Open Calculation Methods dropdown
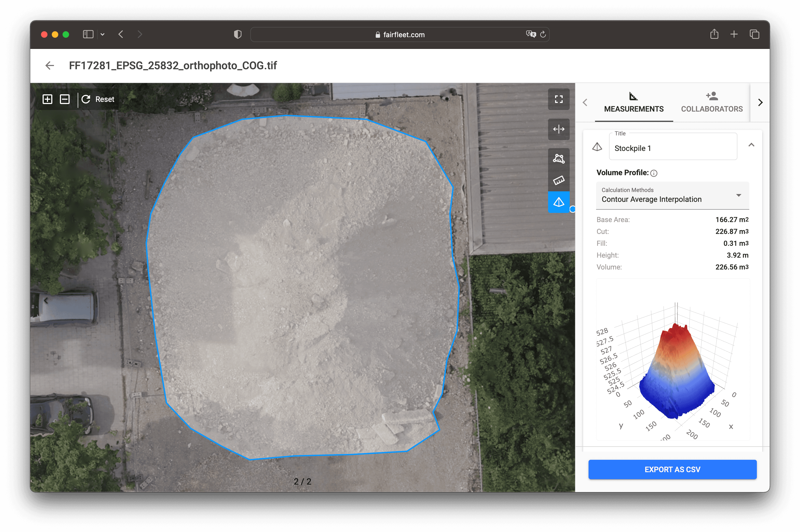Screen dimensions: 800x532 [672, 195]
